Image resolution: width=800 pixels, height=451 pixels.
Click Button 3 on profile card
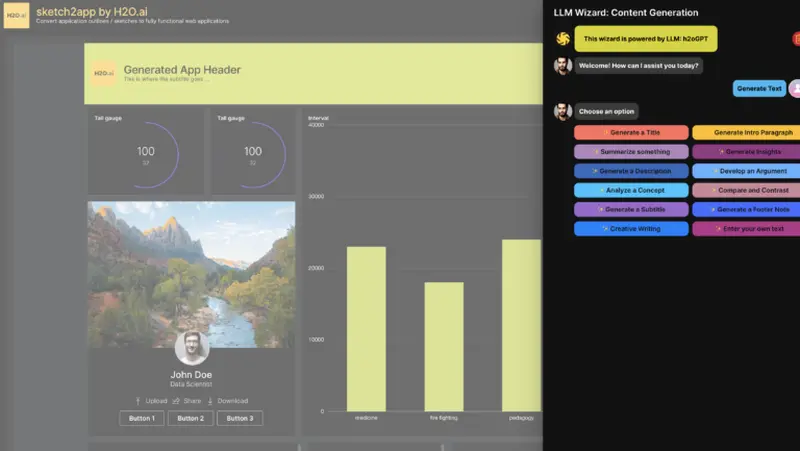240,418
